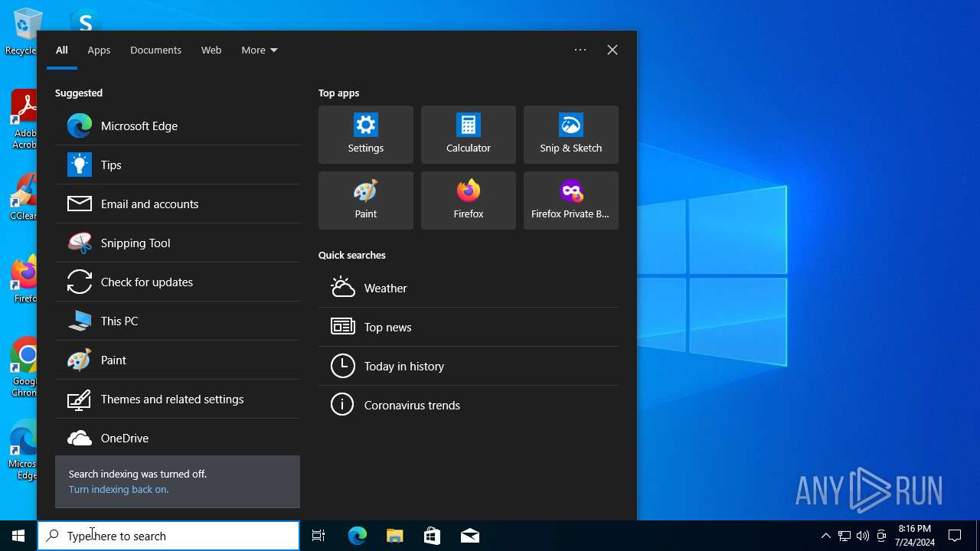Open Microsoft Edge from Suggested list
The image size is (980, 551).
click(178, 126)
